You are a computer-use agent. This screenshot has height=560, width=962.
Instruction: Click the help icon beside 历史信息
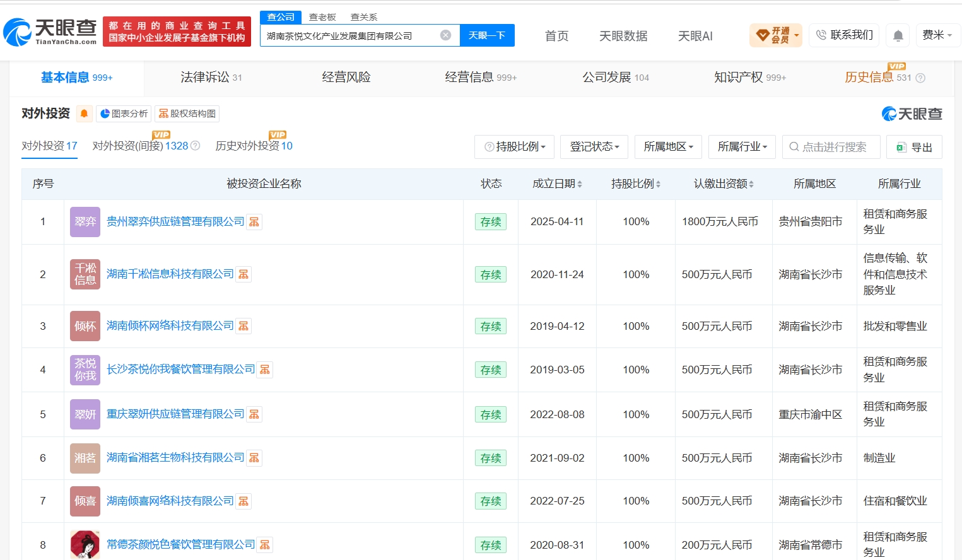920,78
